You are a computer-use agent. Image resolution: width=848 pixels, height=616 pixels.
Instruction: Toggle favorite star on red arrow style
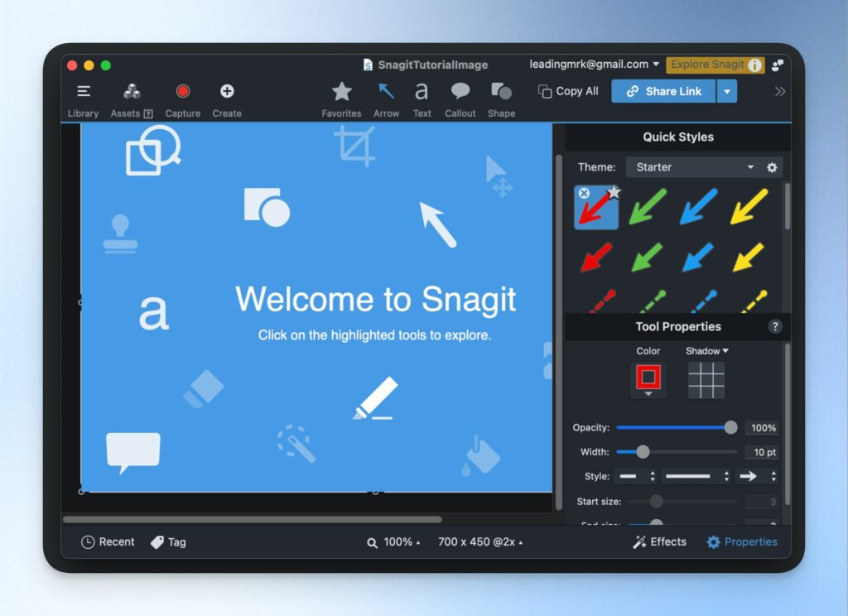pyautogui.click(x=614, y=192)
